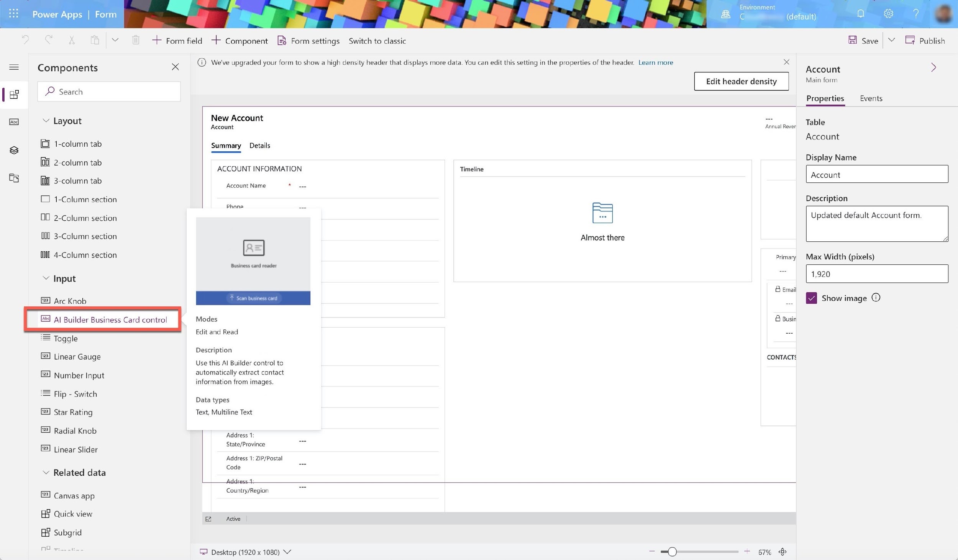Open the Components pane icon in left rail
This screenshot has width=958, height=560.
tap(14, 95)
